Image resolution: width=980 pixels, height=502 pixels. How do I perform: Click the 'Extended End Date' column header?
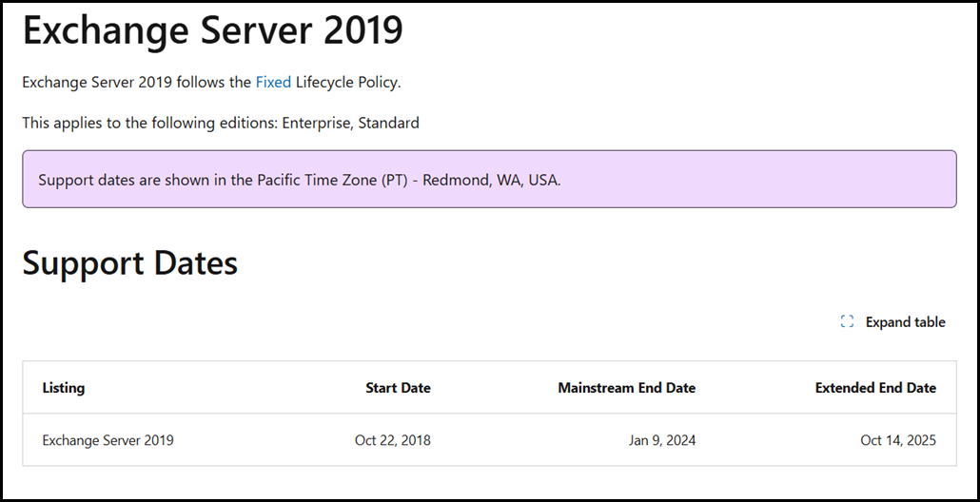tap(875, 388)
